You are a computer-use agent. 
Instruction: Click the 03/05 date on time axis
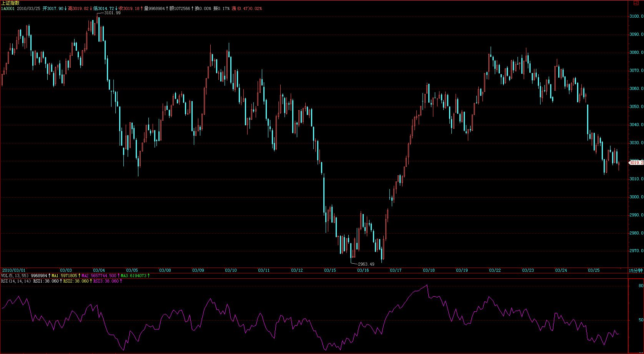point(132,270)
